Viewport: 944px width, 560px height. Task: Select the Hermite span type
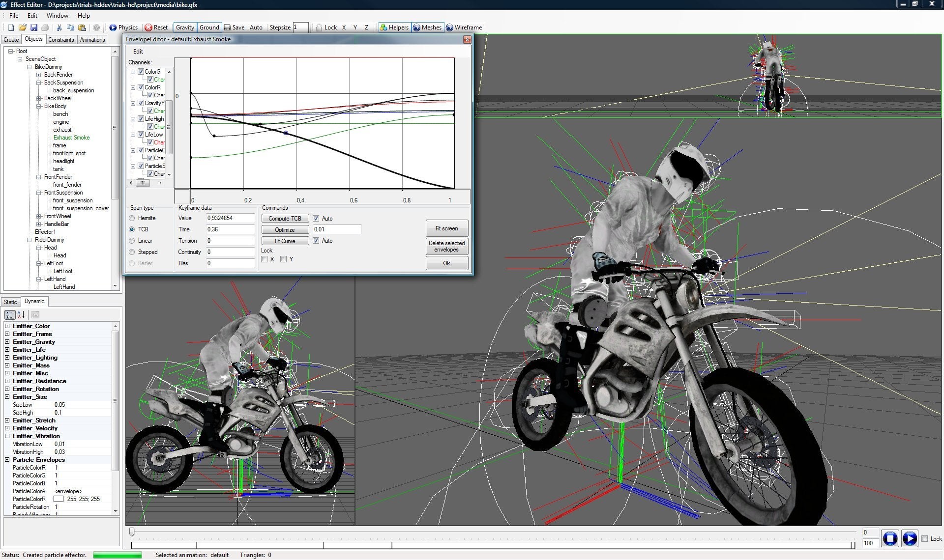tap(132, 218)
